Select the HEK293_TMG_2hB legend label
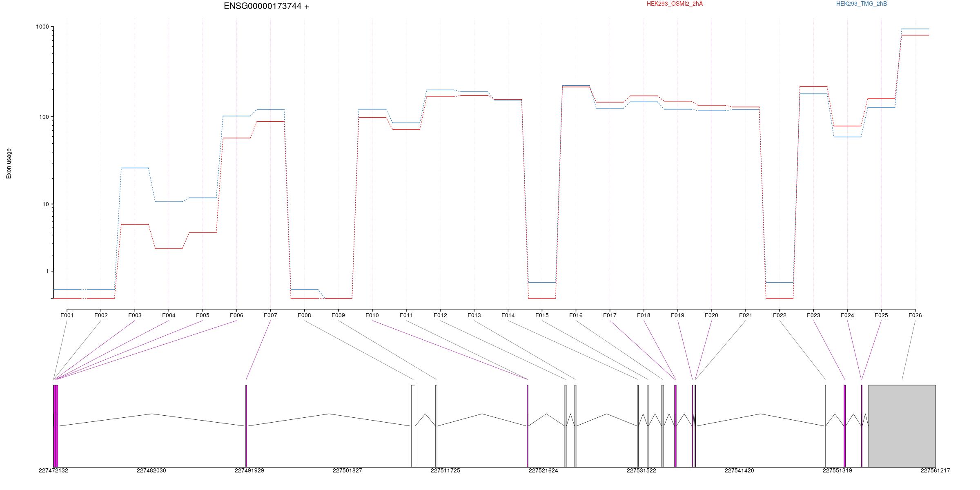 (x=862, y=4)
